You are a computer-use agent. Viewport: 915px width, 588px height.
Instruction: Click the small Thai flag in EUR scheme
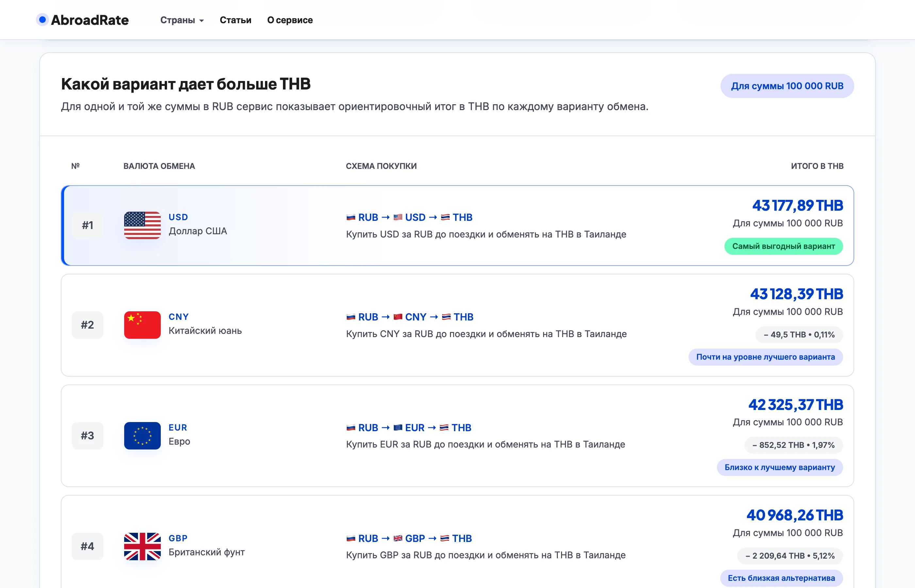coord(444,428)
